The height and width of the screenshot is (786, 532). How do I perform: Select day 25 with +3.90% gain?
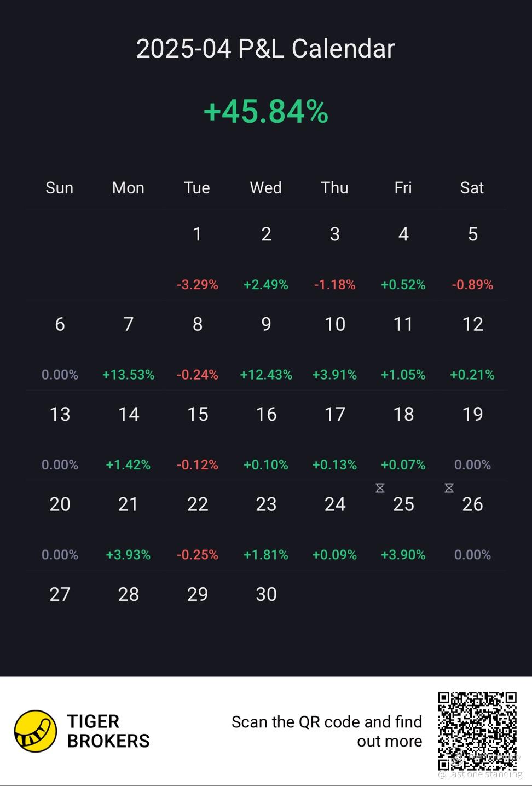pyautogui.click(x=403, y=525)
